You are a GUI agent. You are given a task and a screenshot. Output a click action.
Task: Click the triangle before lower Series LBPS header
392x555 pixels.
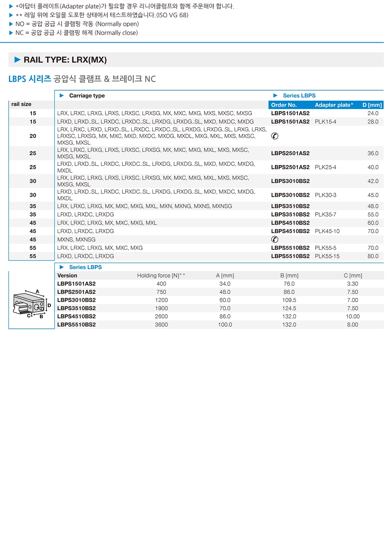(62, 267)
